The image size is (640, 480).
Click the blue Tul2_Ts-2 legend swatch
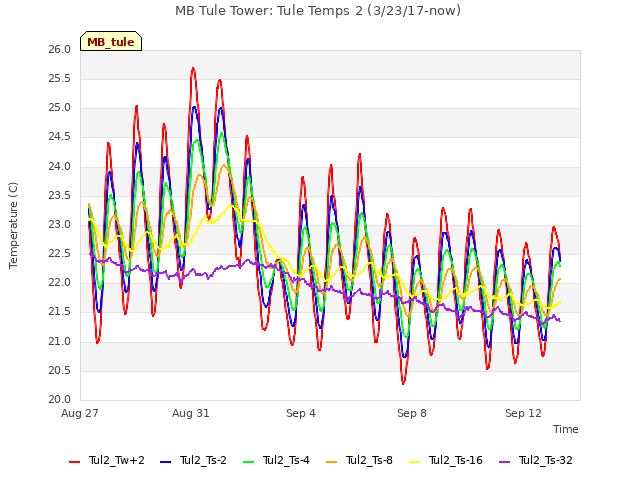coord(165,462)
